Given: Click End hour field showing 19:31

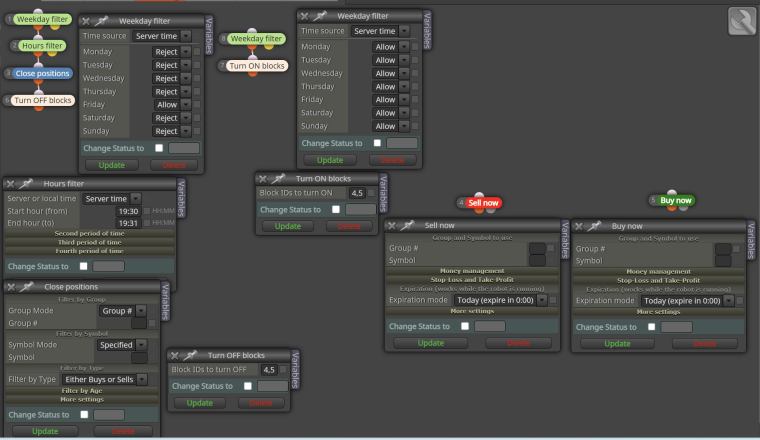Looking at the screenshot, I should pos(129,223).
